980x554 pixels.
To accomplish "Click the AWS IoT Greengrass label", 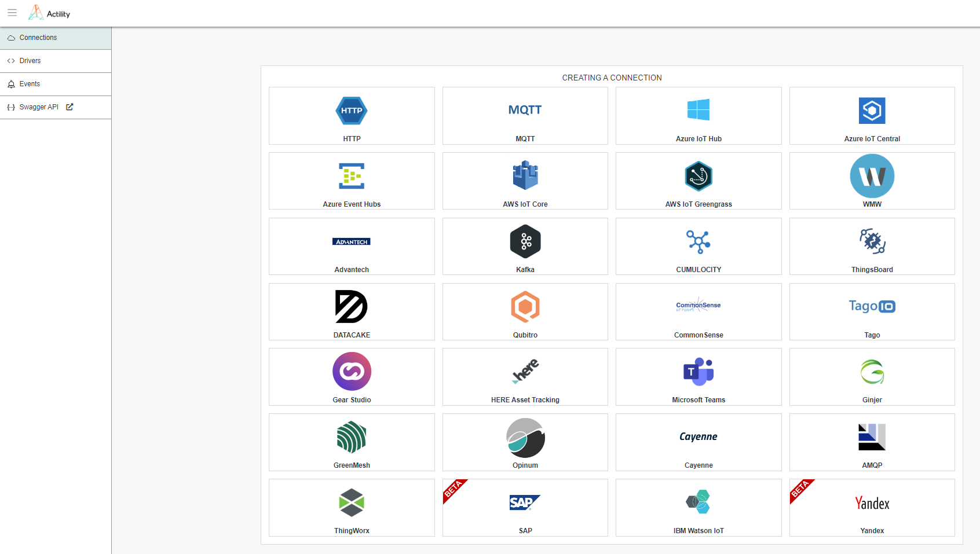I will tap(699, 204).
